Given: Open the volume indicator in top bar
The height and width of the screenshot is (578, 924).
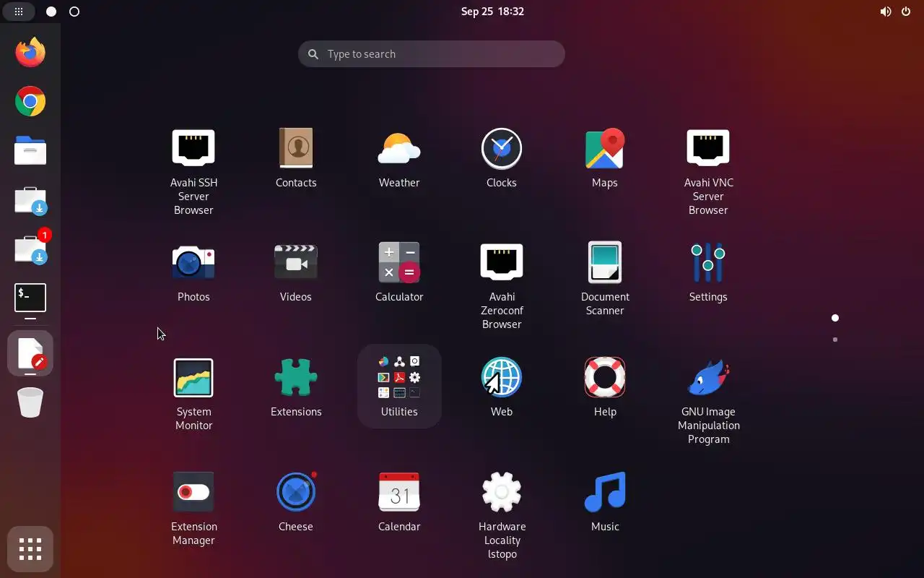Looking at the screenshot, I should [x=886, y=12].
